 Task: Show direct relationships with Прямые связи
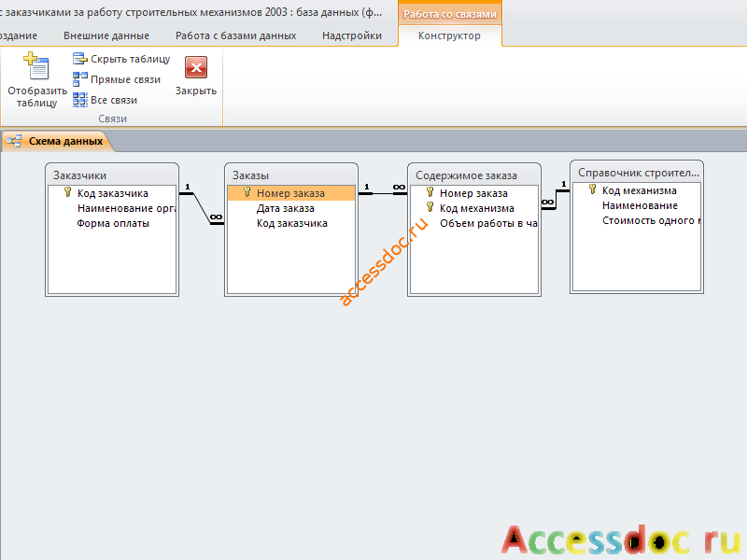(117, 79)
